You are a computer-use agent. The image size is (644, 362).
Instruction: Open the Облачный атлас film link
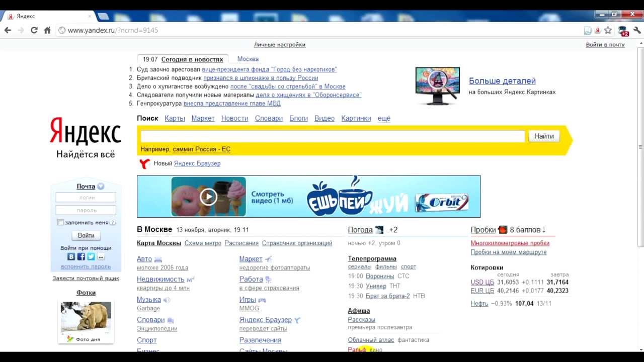pos(371,340)
